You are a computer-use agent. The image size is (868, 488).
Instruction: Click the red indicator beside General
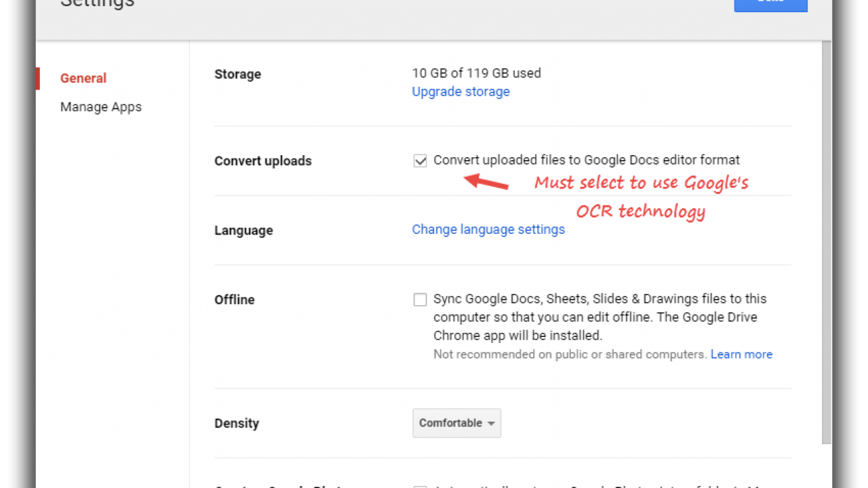tap(37, 78)
